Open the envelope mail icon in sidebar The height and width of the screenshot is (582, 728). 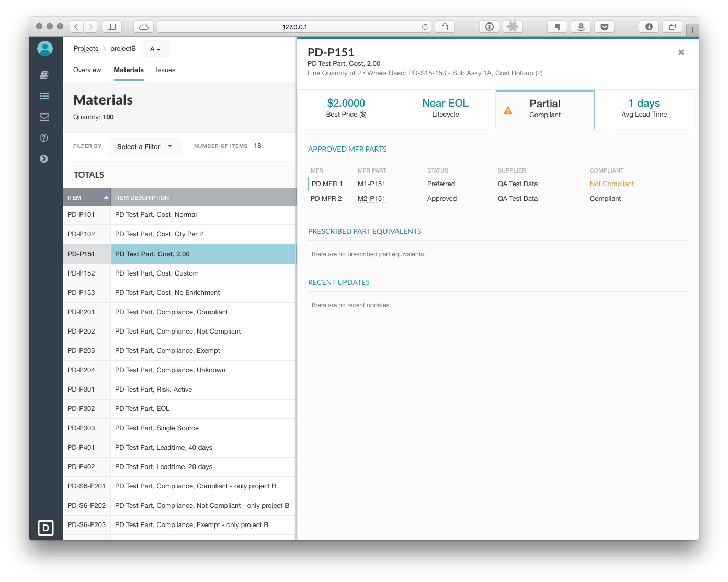click(44, 117)
